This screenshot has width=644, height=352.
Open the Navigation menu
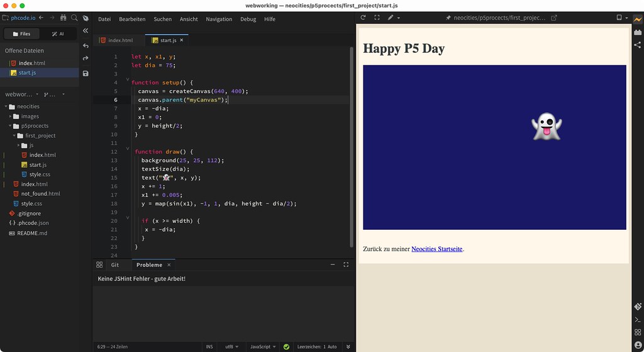pos(219,19)
